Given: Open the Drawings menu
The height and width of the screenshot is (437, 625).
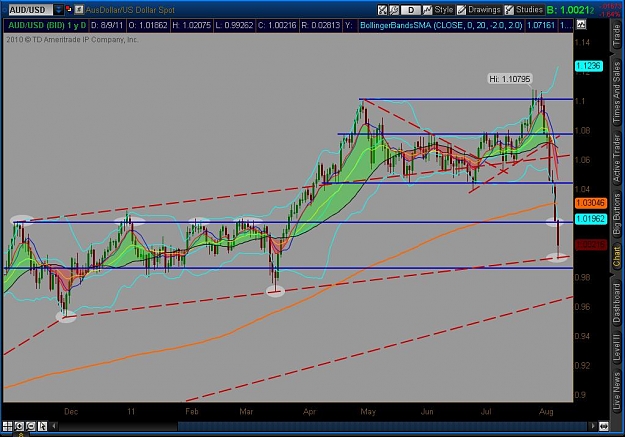Looking at the screenshot, I should 484,10.
